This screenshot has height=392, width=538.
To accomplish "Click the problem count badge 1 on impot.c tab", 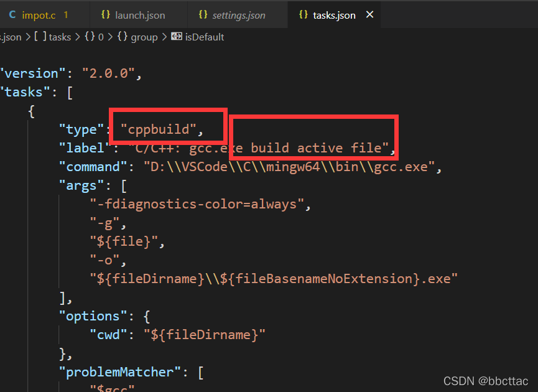I will click(66, 15).
